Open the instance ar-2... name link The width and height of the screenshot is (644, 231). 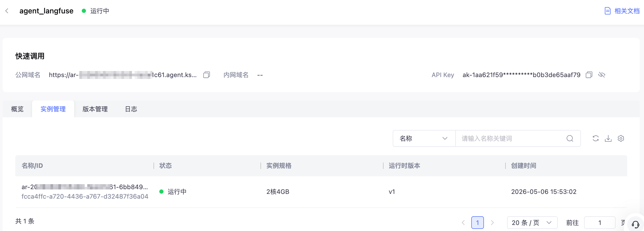[85, 187]
